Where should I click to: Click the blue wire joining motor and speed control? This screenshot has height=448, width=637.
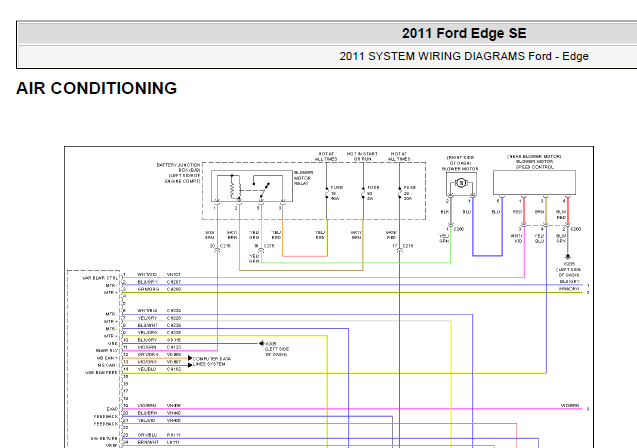[488, 255]
